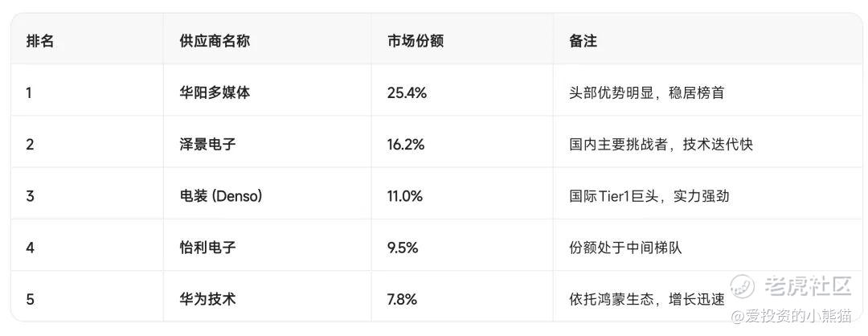Click the 老虎社区 watermark text
The image size is (868, 336).
click(806, 285)
